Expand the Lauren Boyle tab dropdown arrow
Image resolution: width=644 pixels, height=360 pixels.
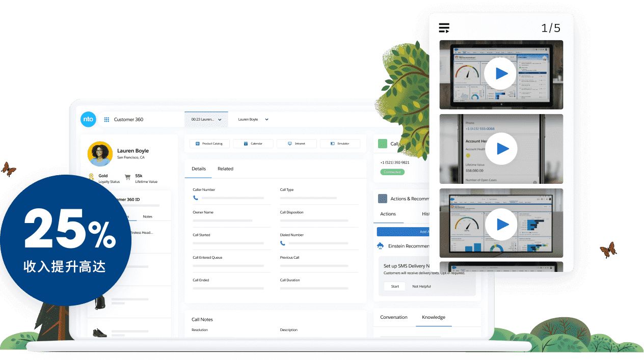pos(266,120)
